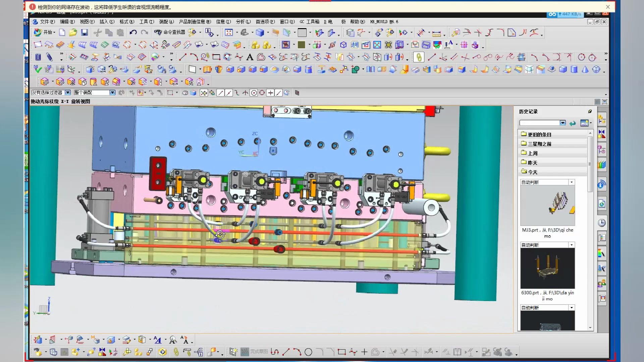
Task: Expand the 自动判断 dropdown above MJ3.prt
Action: 572,182
